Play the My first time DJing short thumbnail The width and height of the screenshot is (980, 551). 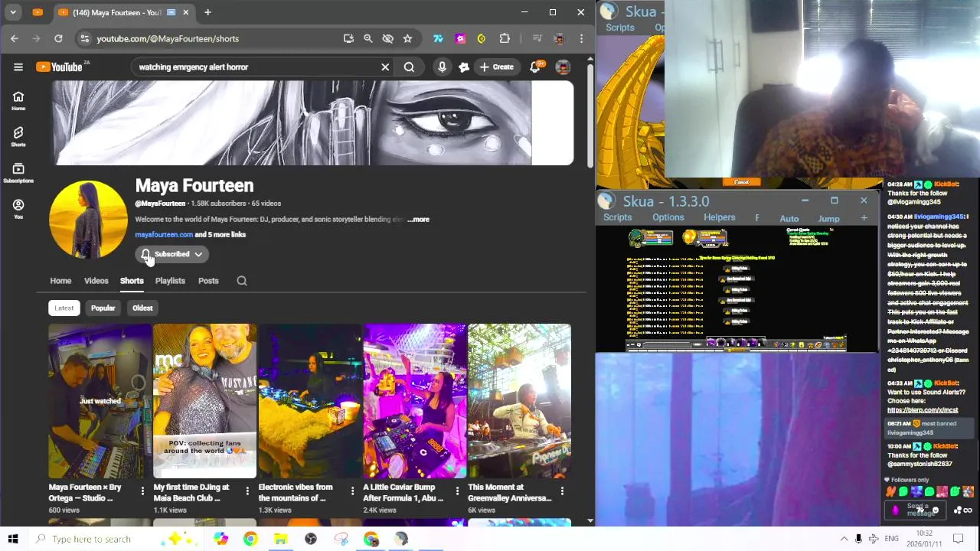click(x=204, y=401)
